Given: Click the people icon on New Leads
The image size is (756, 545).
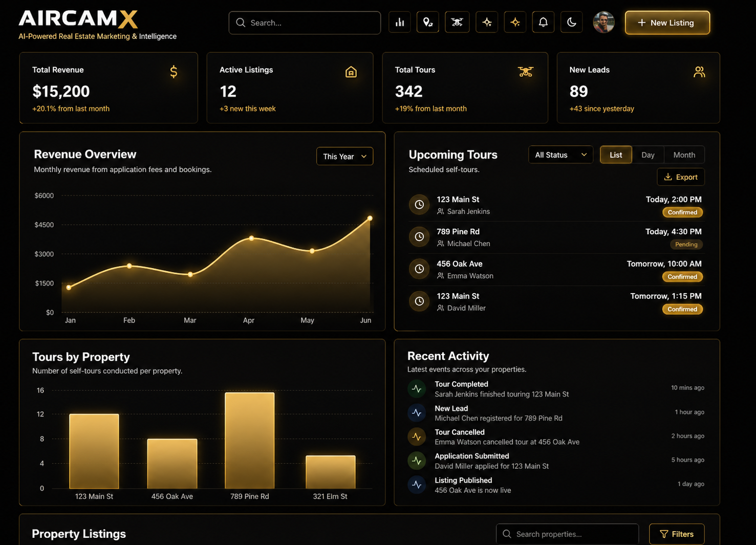Looking at the screenshot, I should click(x=699, y=72).
